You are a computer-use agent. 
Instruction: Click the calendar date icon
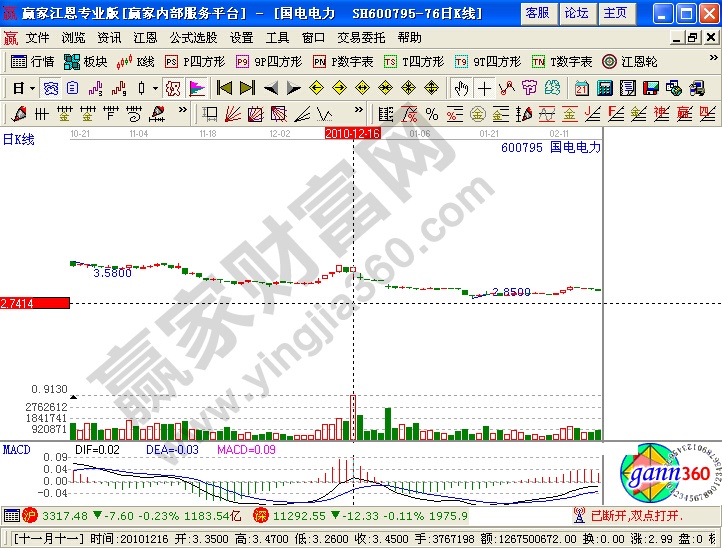(x=581, y=87)
